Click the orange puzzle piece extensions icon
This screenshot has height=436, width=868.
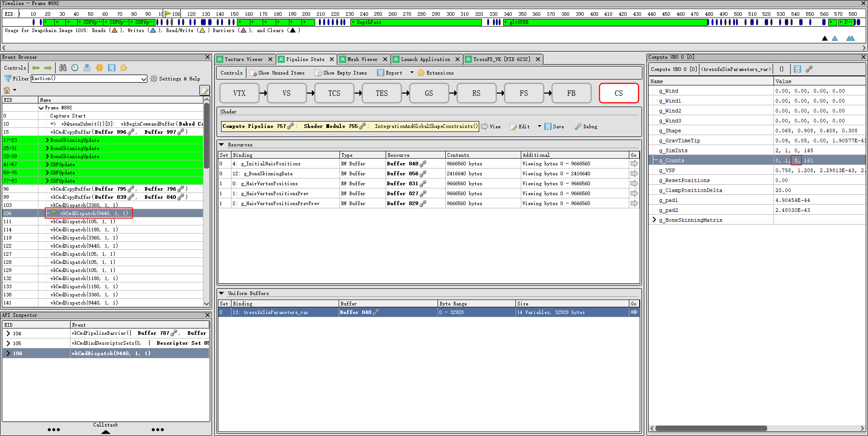click(x=124, y=68)
